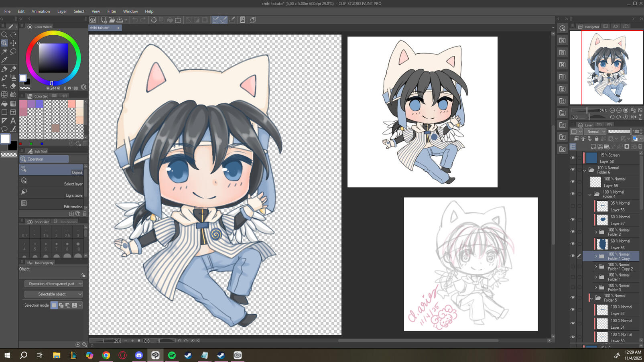Click the Undo icon in command bar

(x=135, y=20)
